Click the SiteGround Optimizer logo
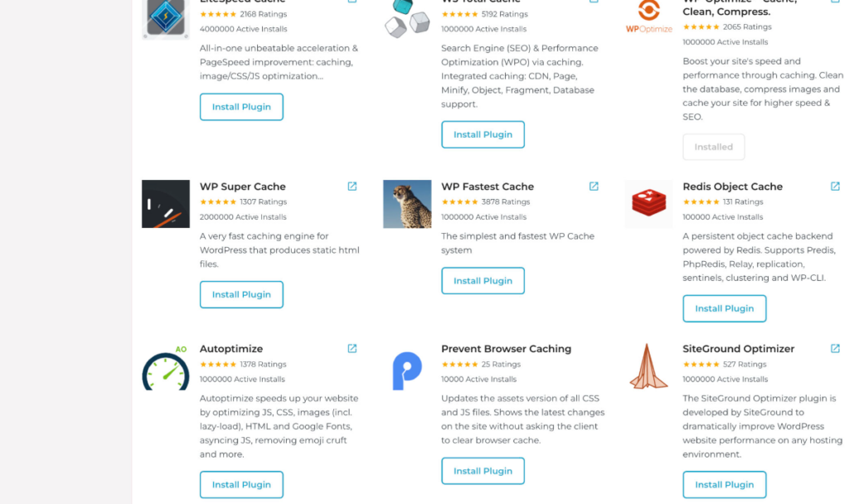The height and width of the screenshot is (504, 849). [x=648, y=366]
